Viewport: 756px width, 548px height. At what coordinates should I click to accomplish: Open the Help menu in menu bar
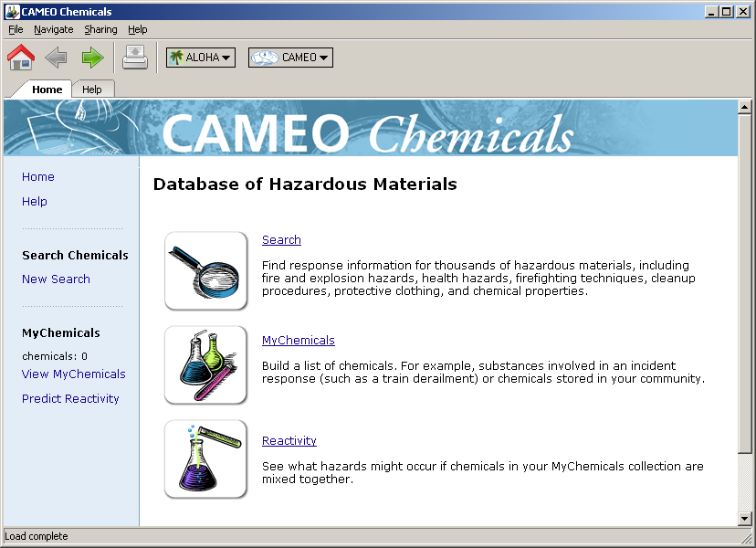[x=137, y=29]
